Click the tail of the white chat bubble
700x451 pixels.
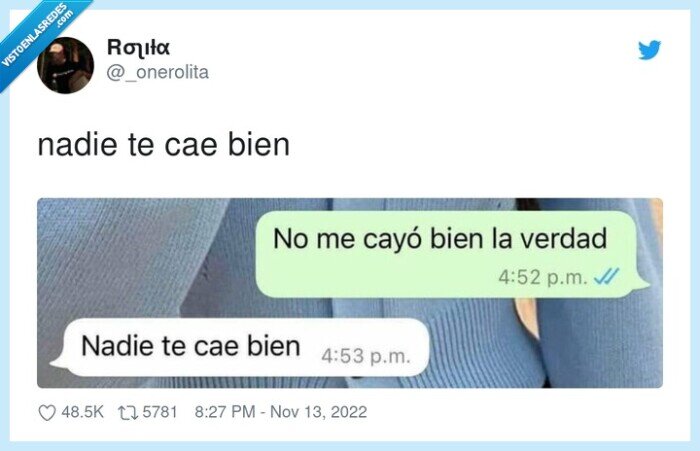[57, 361]
